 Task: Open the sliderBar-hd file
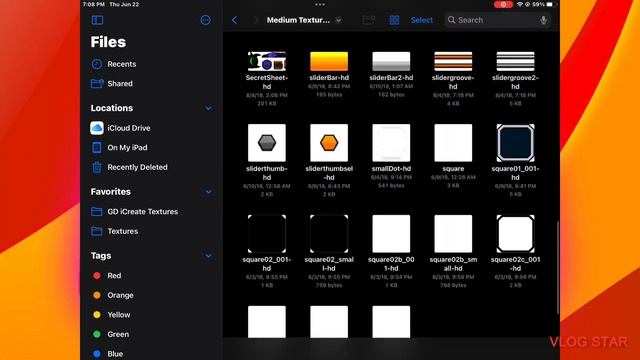[329, 61]
